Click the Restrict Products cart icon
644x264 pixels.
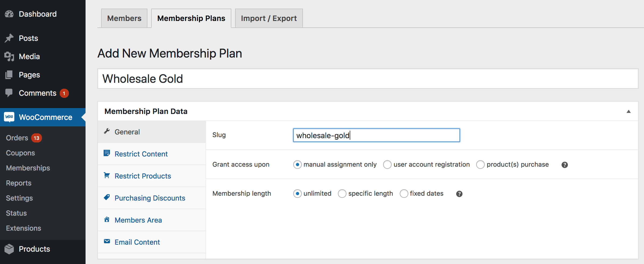click(x=107, y=176)
